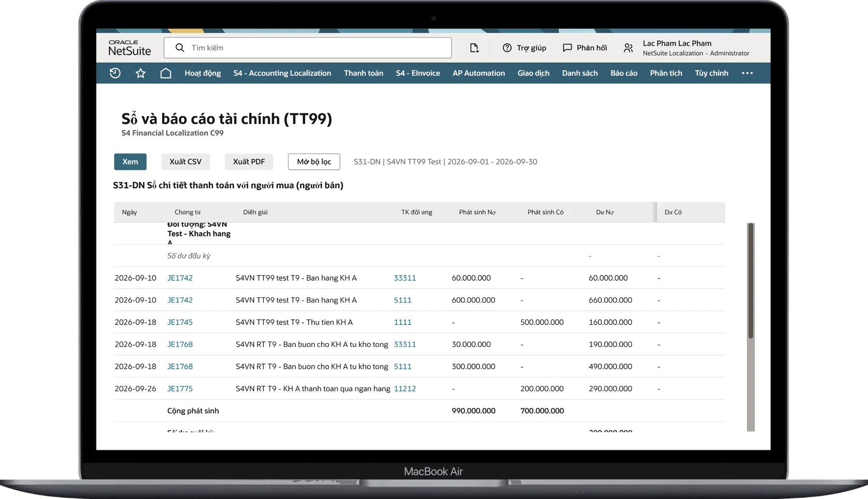Open account 33311 in the 30.000.000 row

point(405,344)
